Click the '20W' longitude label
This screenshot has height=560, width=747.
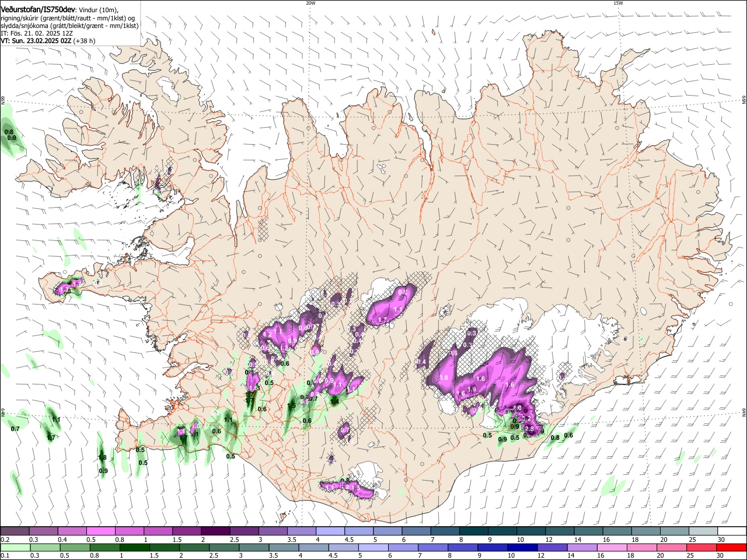pos(310,3)
